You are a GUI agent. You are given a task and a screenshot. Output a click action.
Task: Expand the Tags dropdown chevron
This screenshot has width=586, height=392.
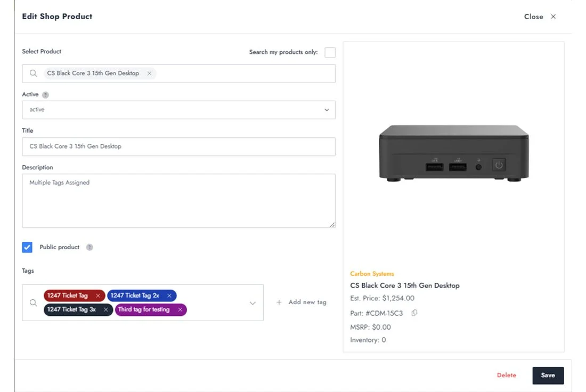(x=253, y=303)
